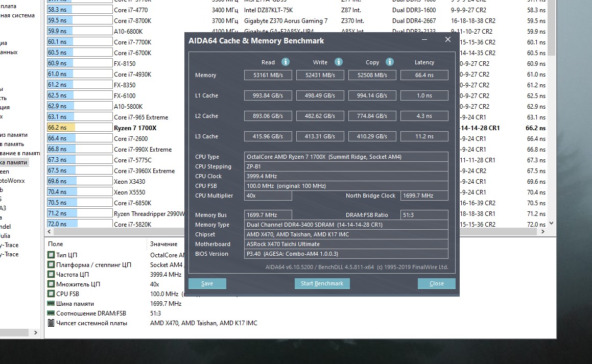
Task: Click the 70.4 ns bar for Xeon X5550
Action: (80, 192)
